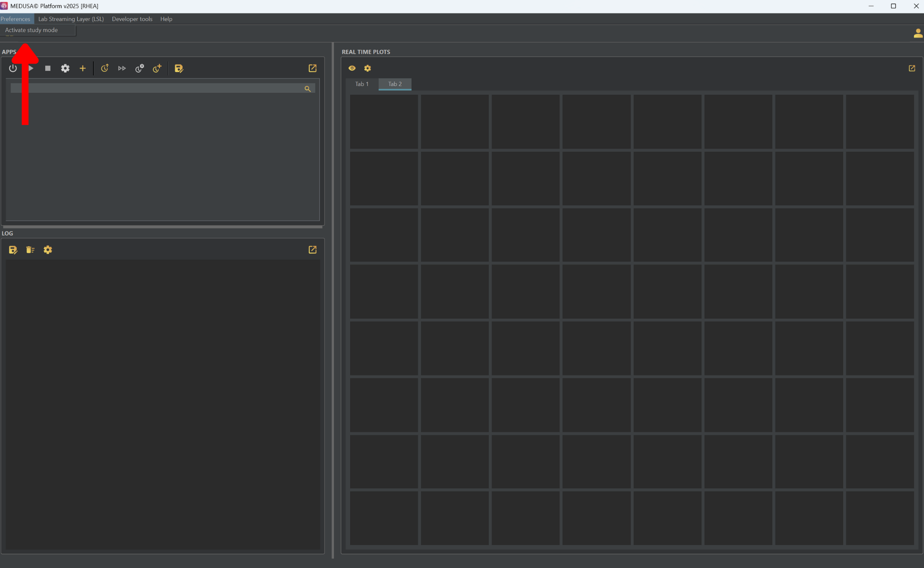This screenshot has width=924, height=568.
Task: Select Activate study mode menu entry
Action: pyautogui.click(x=32, y=30)
